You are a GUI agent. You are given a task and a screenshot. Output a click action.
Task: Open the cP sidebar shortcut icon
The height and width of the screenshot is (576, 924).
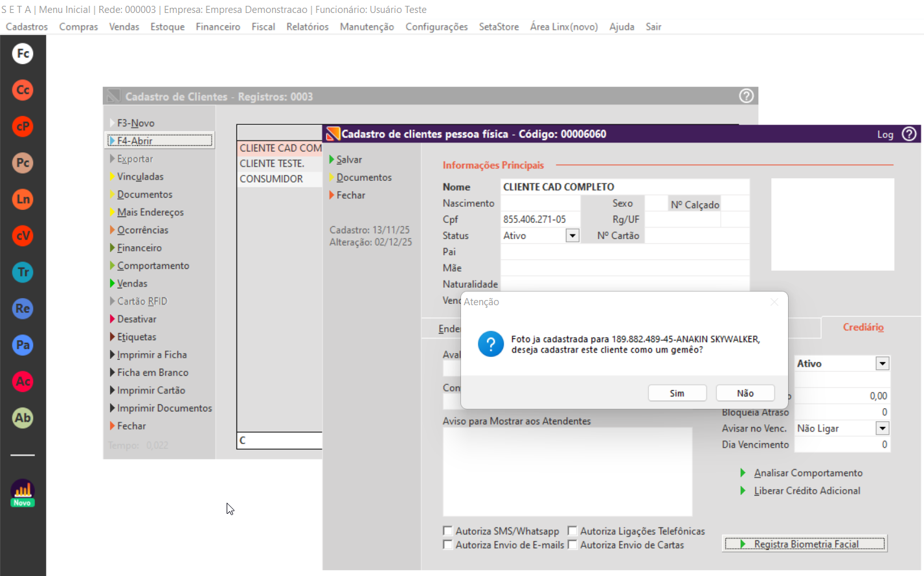tap(23, 126)
